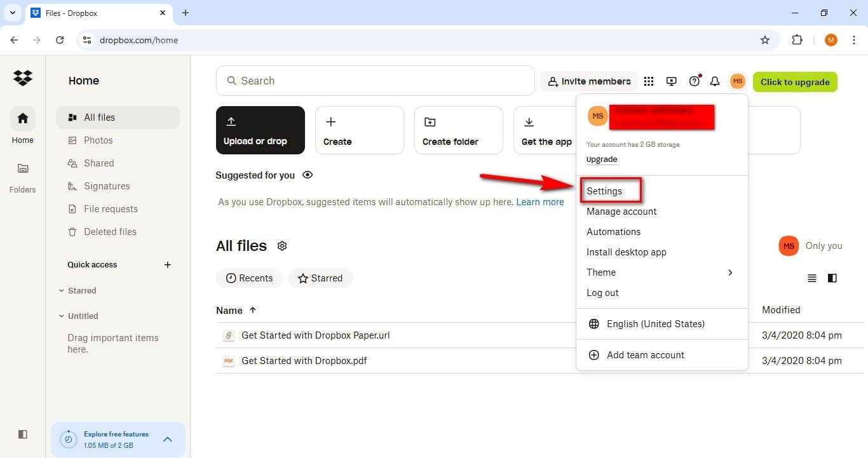Open notifications bell icon
Screen dimensions: 868x458
tap(715, 81)
